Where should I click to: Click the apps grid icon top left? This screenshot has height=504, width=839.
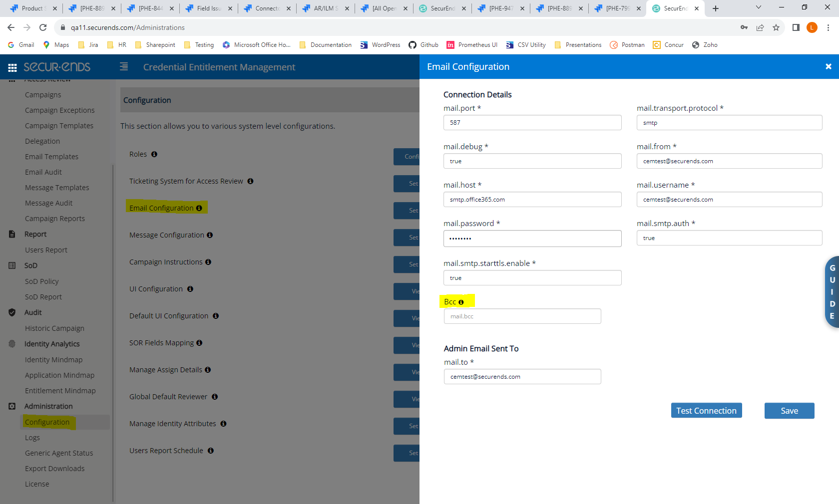pyautogui.click(x=12, y=67)
